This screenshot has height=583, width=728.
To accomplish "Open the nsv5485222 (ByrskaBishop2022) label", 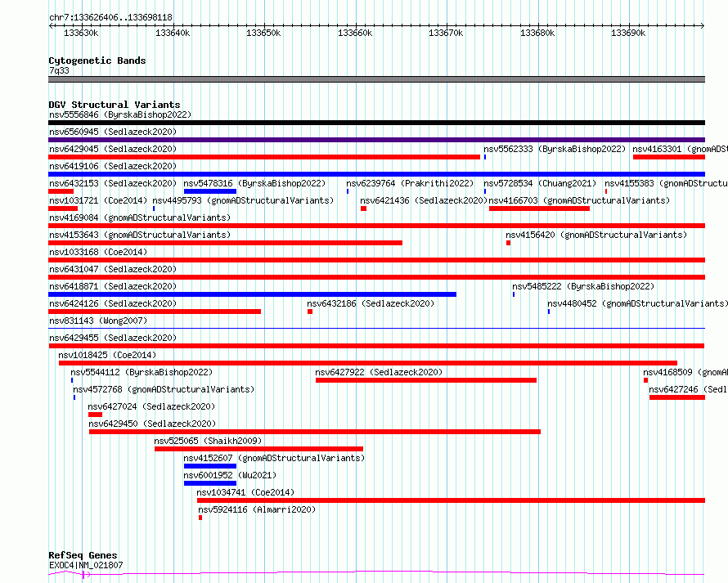I will [x=583, y=286].
